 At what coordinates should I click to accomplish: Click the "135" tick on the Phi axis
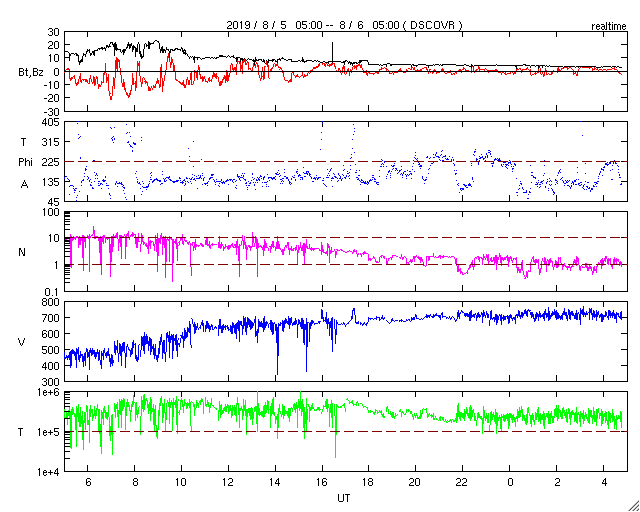[51, 182]
